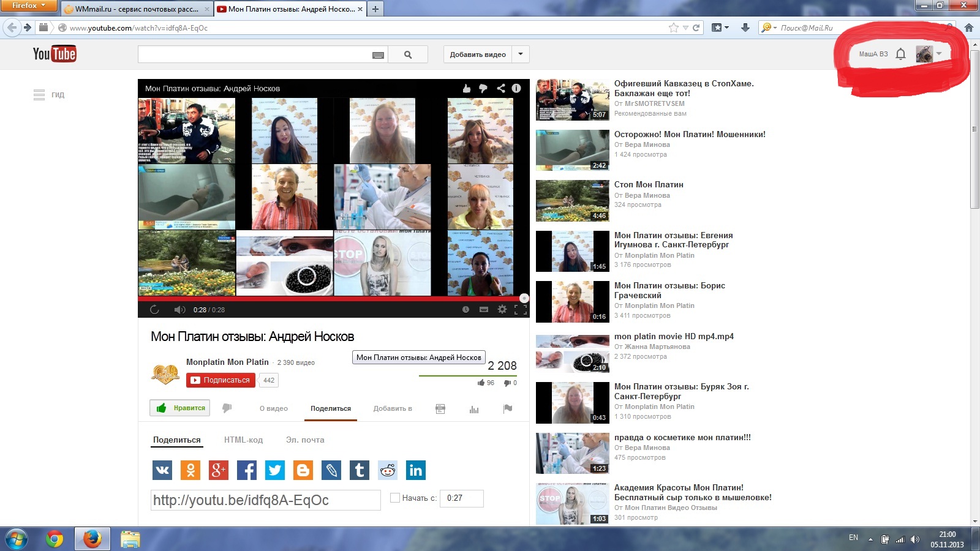Open a new browser tab
The width and height of the screenshot is (980, 551).
point(375,9)
